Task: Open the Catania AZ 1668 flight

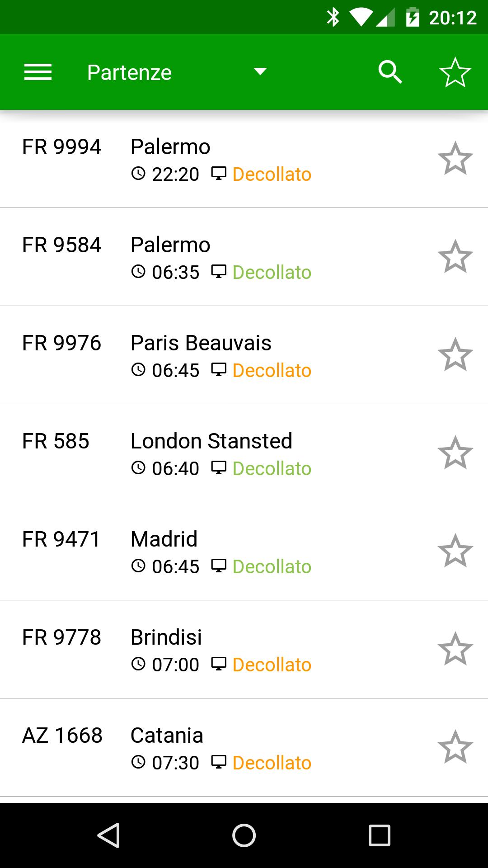Action: 167,736
